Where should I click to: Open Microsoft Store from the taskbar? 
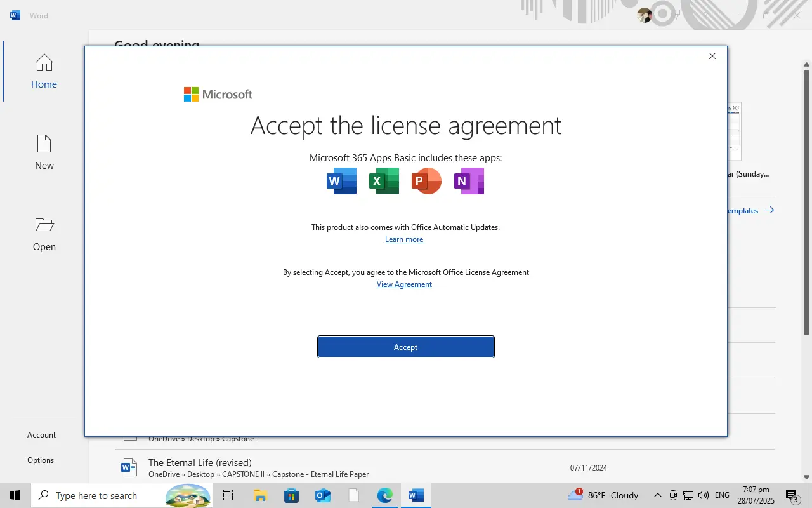(291, 495)
